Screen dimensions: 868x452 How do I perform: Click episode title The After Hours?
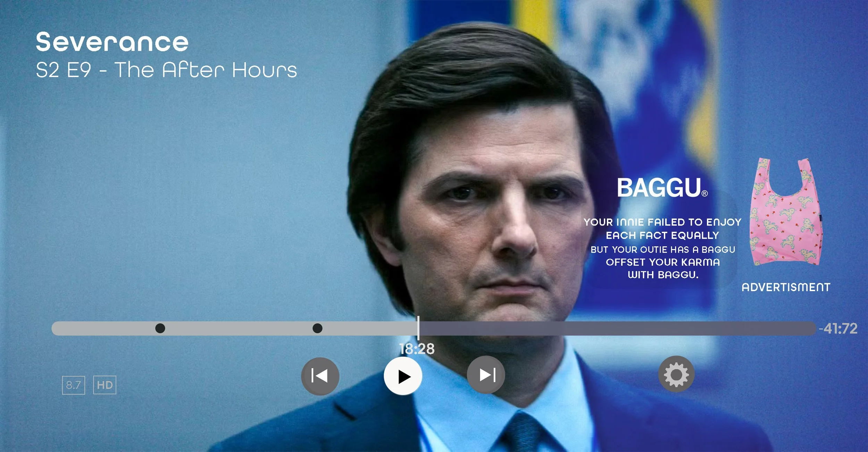(x=206, y=70)
